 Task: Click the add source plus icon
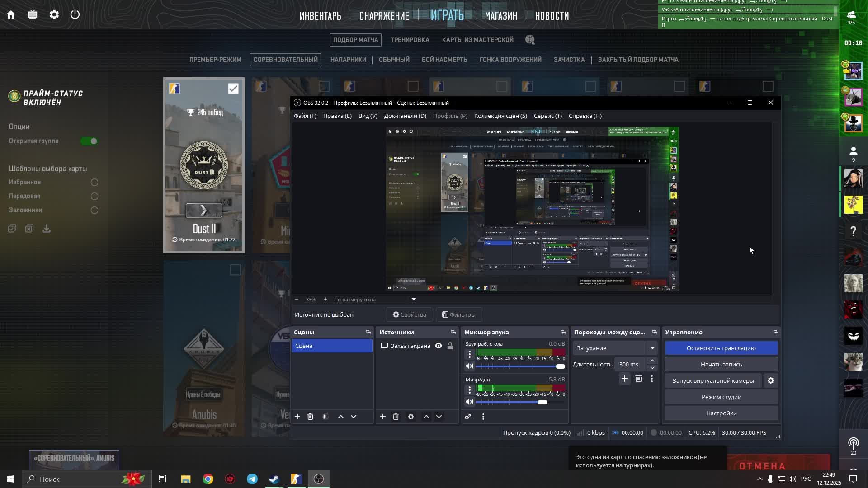(383, 417)
